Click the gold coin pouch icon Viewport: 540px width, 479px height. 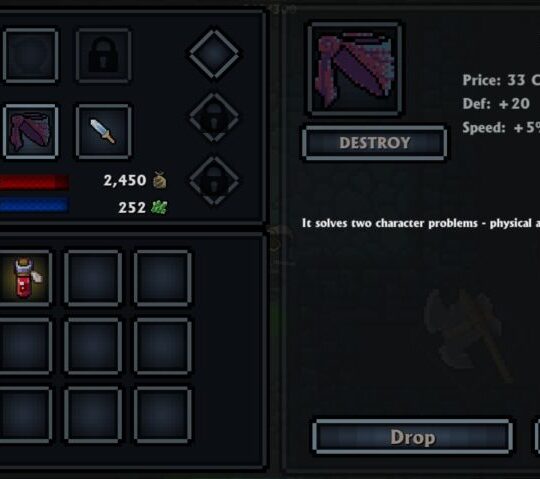pos(159,180)
